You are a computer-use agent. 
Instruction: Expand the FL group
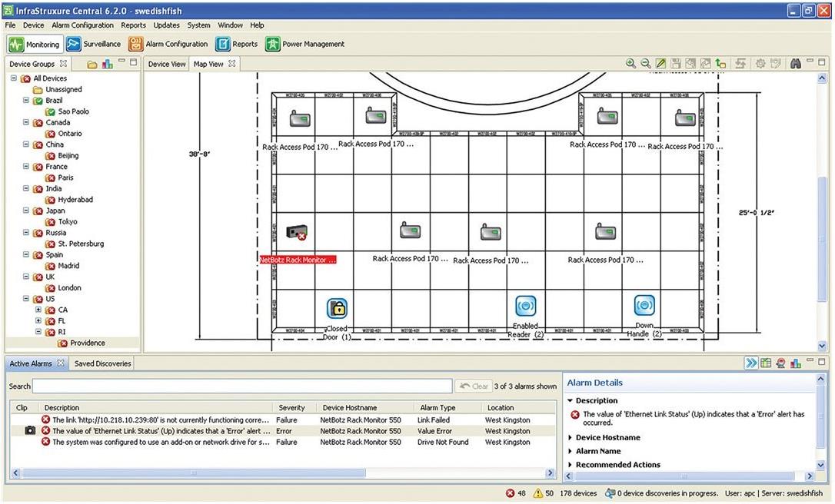[x=38, y=320]
